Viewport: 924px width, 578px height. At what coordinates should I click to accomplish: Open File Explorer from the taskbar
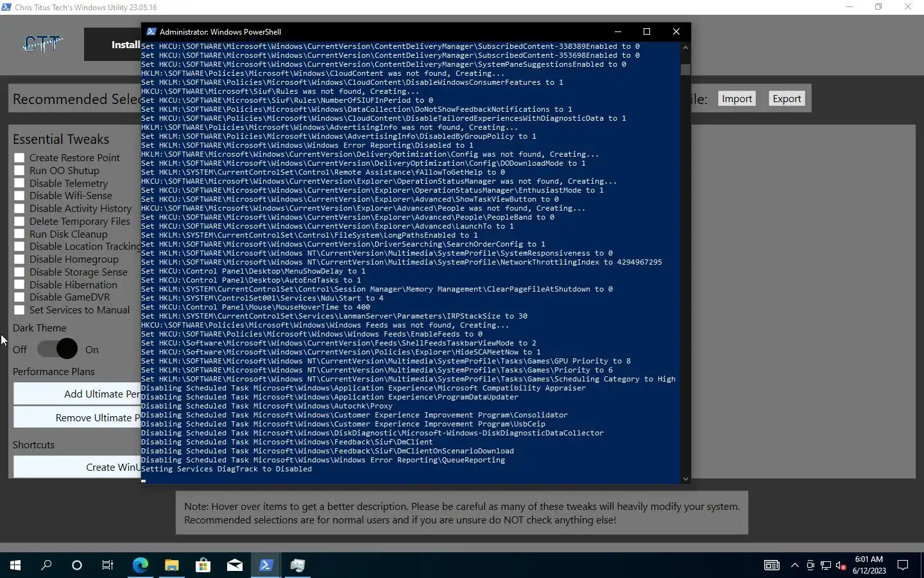(x=171, y=565)
